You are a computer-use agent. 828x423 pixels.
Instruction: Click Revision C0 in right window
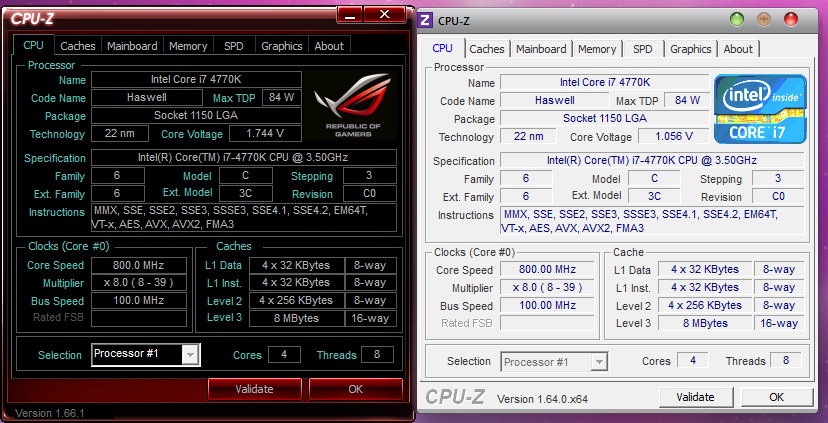click(x=778, y=196)
